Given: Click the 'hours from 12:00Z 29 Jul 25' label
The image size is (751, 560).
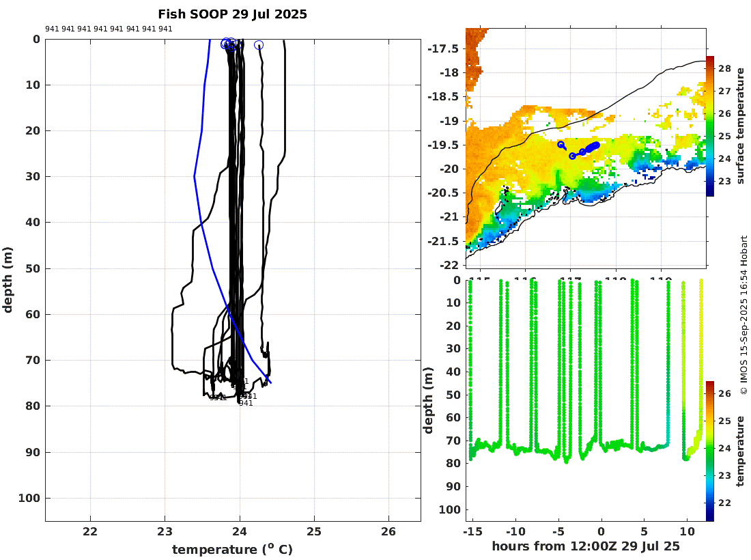Looking at the screenshot, I should [586, 546].
